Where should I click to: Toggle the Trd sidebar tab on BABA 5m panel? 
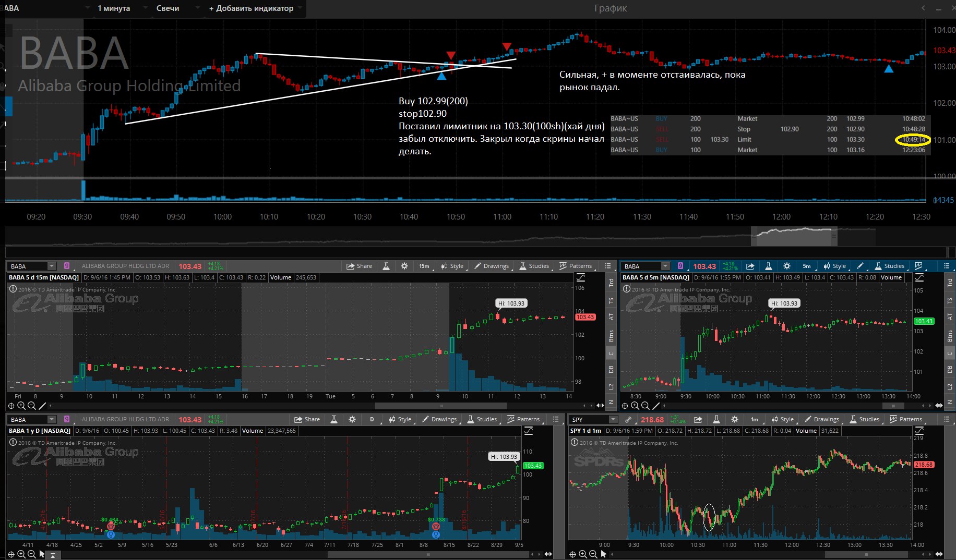(x=950, y=283)
